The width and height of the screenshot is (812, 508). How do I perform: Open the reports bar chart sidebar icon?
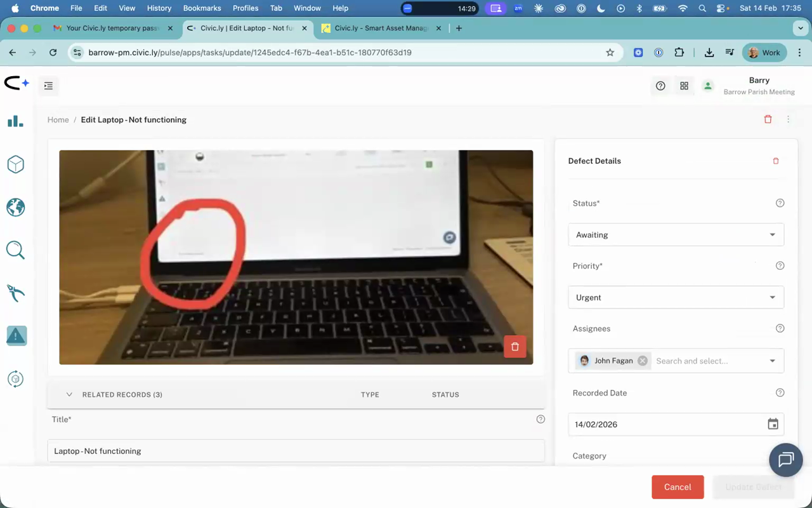(x=15, y=121)
